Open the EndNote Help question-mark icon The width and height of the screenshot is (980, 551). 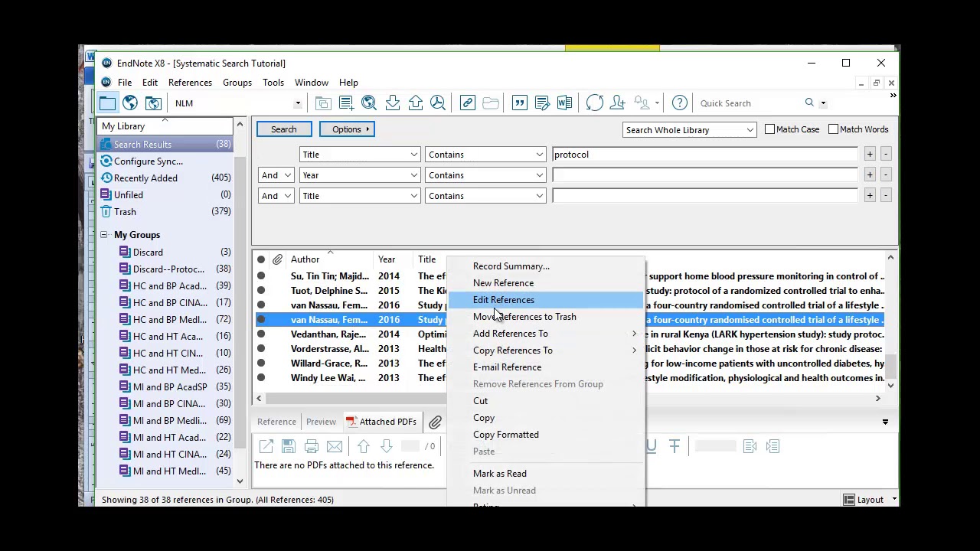679,103
